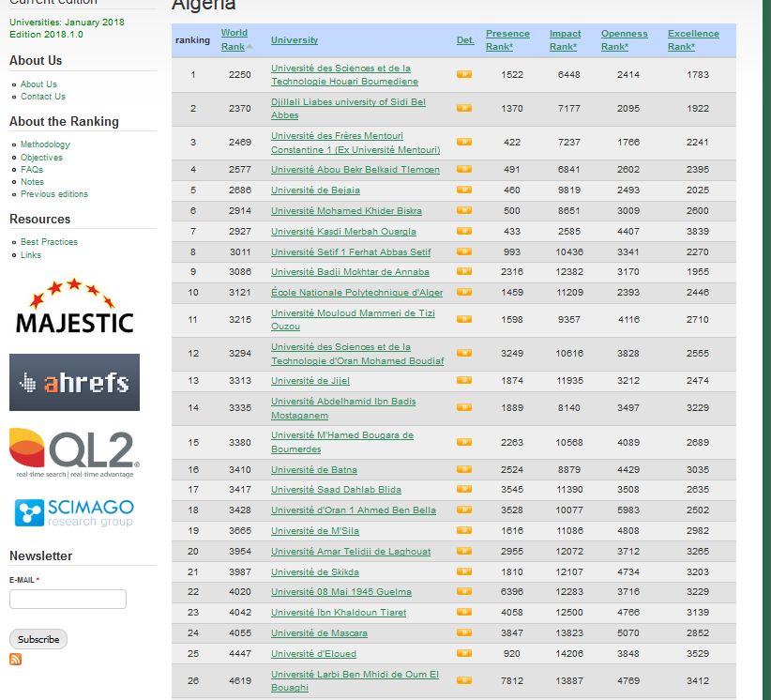The height and width of the screenshot is (700, 771).
Task: Open details icon for Université de Batna
Action: tap(463, 469)
